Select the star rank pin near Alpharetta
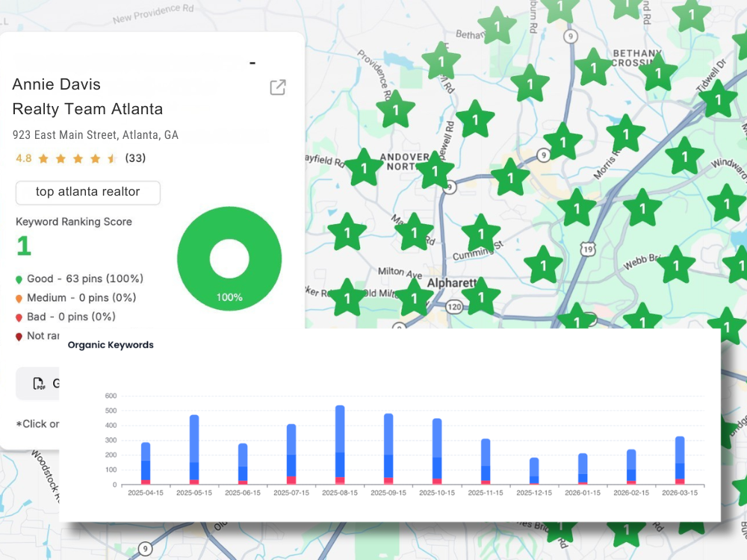The image size is (747, 560). pos(481,296)
